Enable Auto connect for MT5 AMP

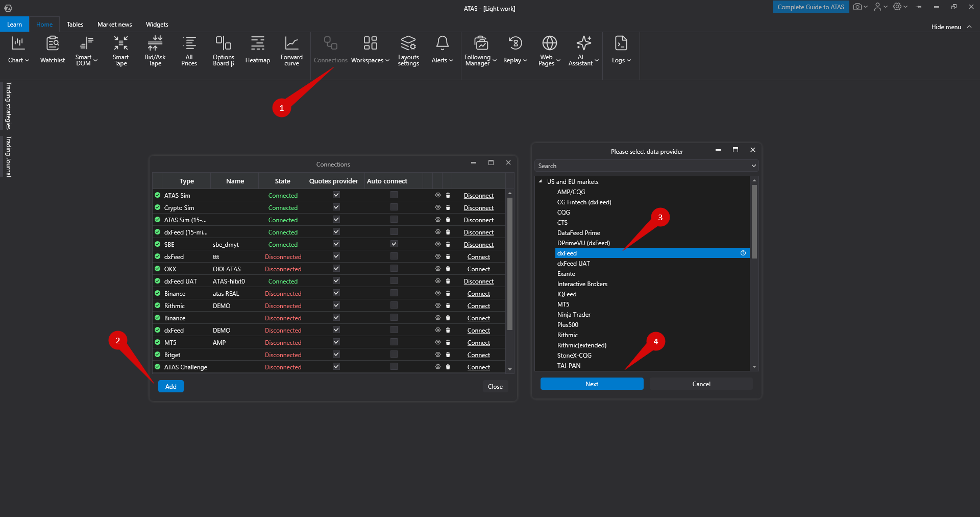(x=394, y=342)
